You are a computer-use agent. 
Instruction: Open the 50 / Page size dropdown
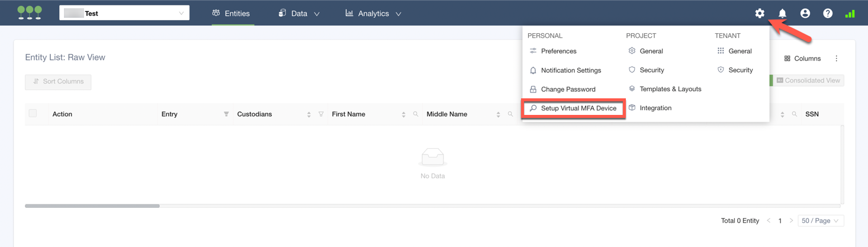(x=820, y=221)
